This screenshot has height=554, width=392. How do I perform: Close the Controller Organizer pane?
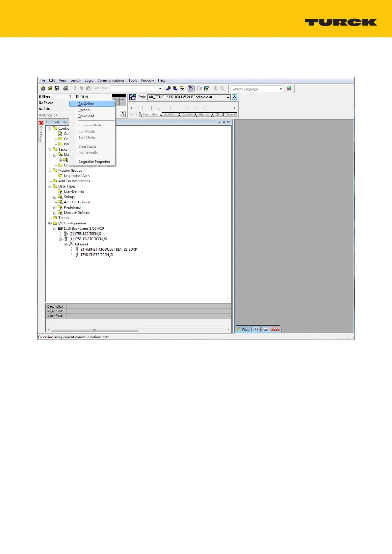228,122
